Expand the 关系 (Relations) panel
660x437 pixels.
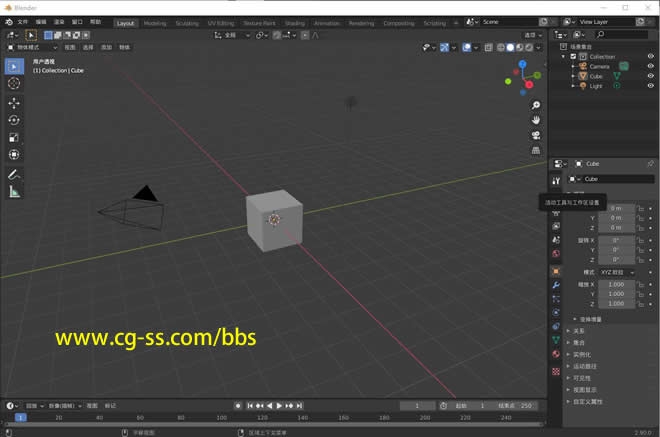(x=578, y=330)
